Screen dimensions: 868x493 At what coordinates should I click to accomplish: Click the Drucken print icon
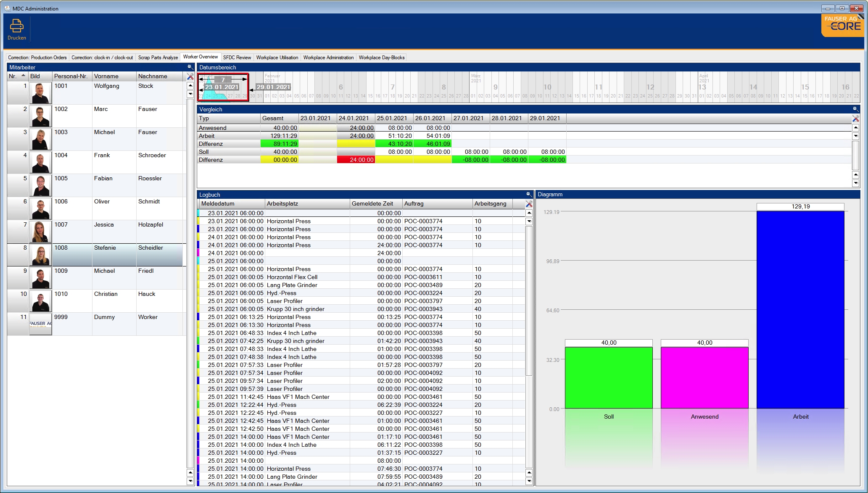17,26
